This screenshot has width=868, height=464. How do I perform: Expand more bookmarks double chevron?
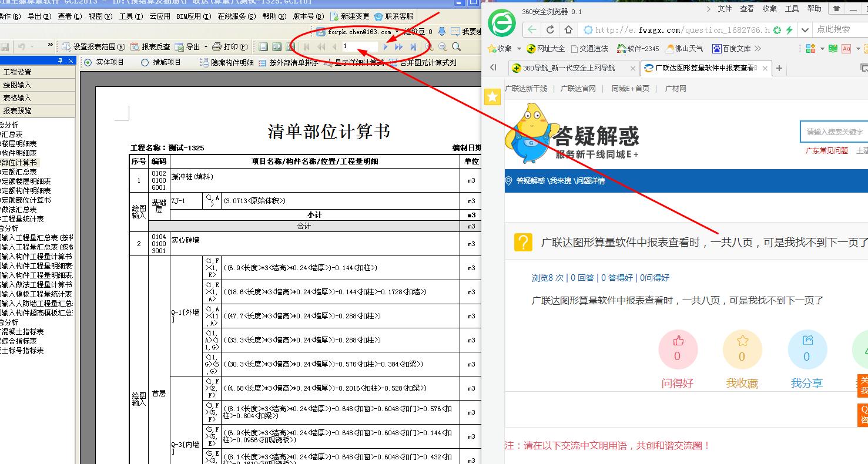point(758,48)
